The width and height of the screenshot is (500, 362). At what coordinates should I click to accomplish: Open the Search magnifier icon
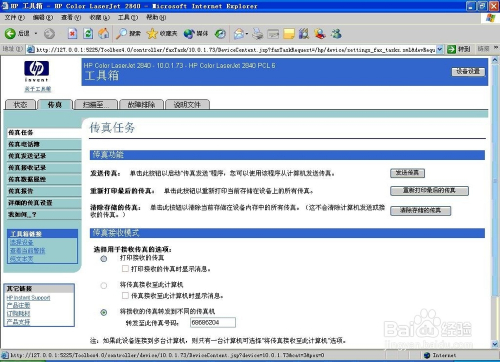(x=121, y=33)
